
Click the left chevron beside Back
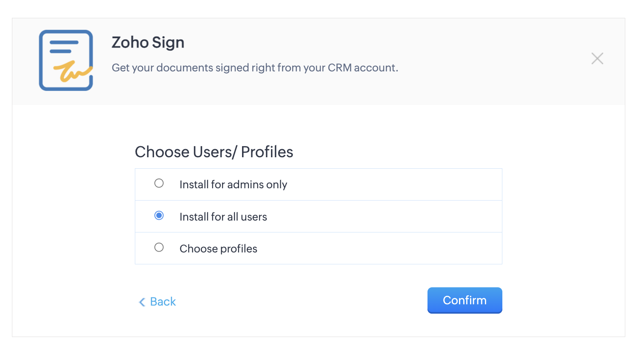142,302
